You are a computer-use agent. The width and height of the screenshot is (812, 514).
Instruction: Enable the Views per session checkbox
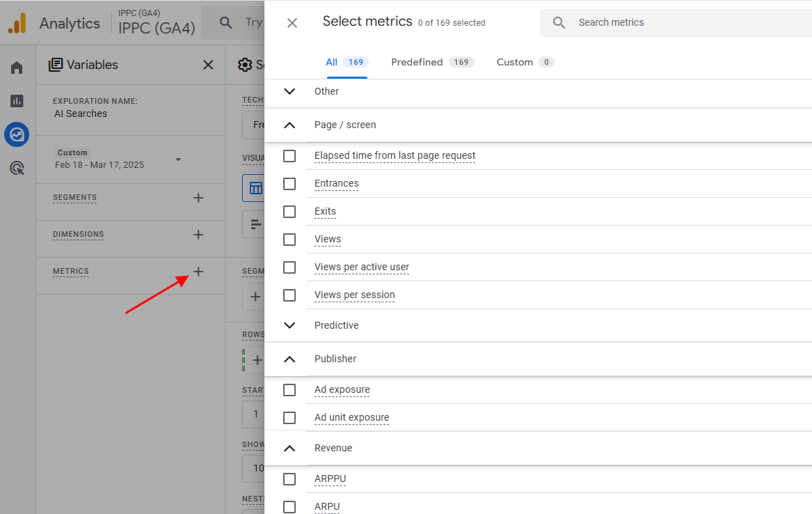289,295
